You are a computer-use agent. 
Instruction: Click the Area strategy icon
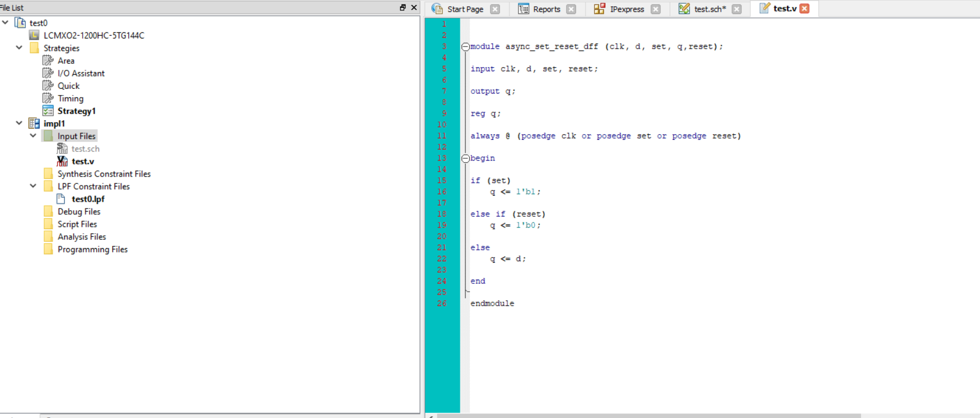pos(48,60)
